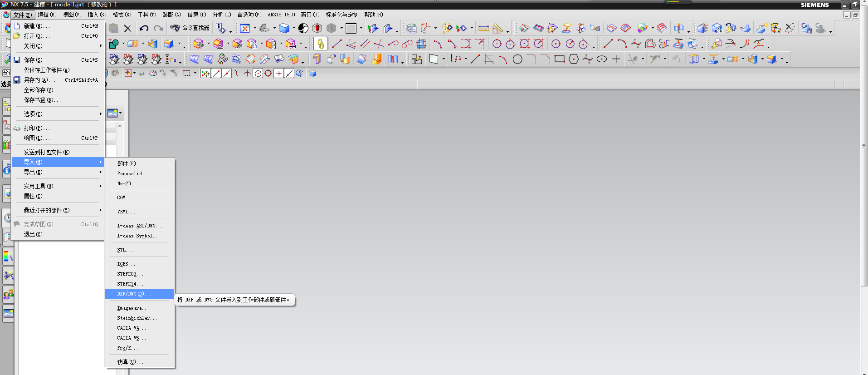Toggle Intersection snap option
This screenshot has height=375, width=868.
pos(248,73)
